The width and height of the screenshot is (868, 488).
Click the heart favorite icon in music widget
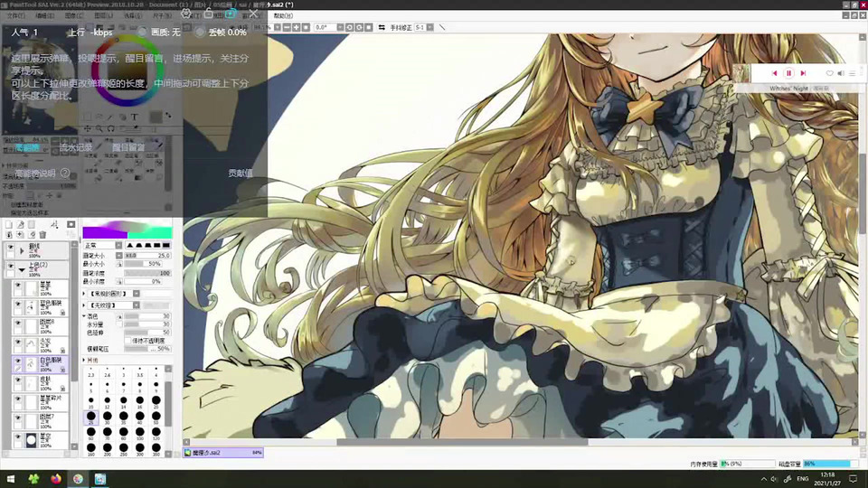(x=830, y=73)
